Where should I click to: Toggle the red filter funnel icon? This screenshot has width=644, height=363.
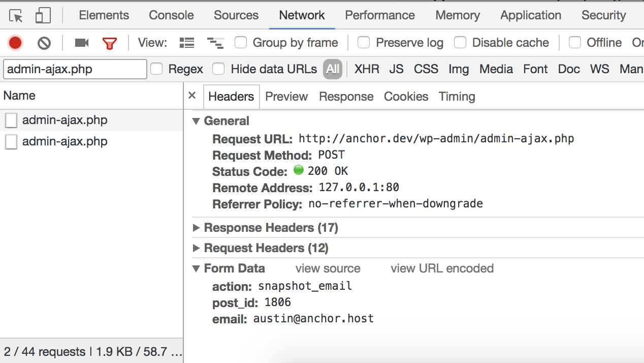pyautogui.click(x=109, y=43)
